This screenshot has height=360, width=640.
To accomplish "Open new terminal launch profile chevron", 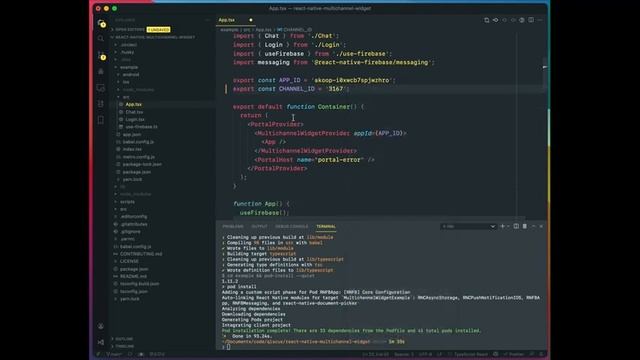I will point(508,226).
